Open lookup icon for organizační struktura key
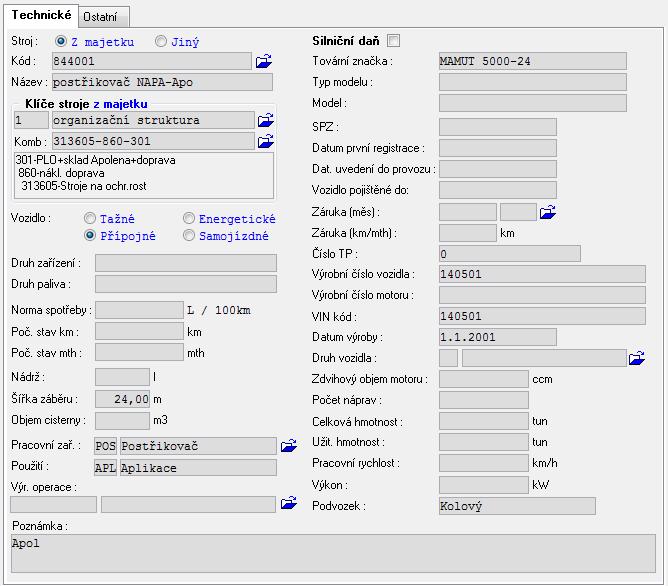 point(265,120)
